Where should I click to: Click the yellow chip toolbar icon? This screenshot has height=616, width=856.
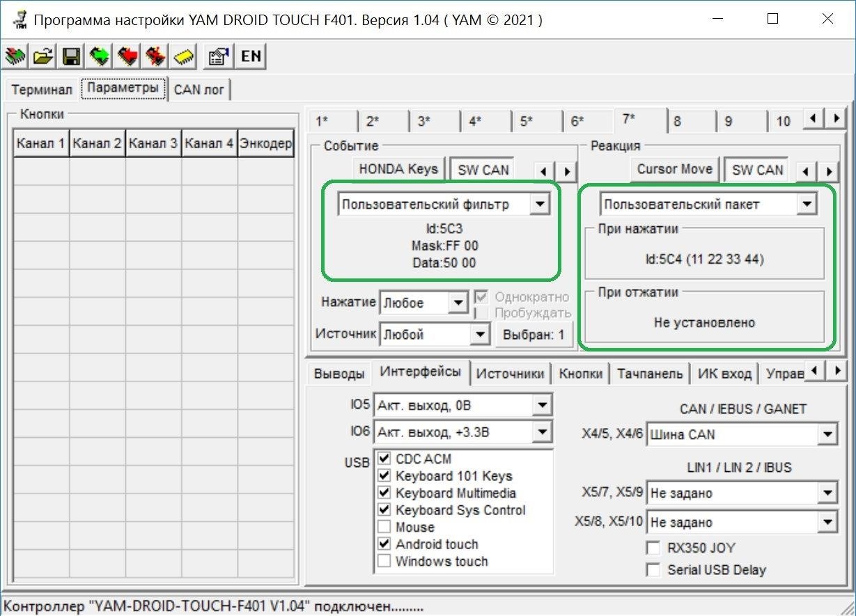182,57
